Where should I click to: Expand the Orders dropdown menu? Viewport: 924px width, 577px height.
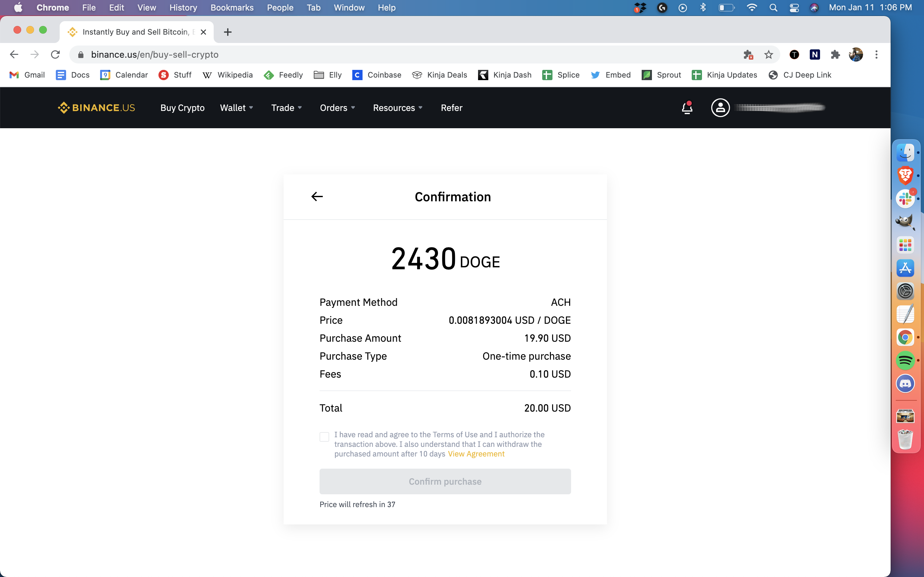click(337, 108)
